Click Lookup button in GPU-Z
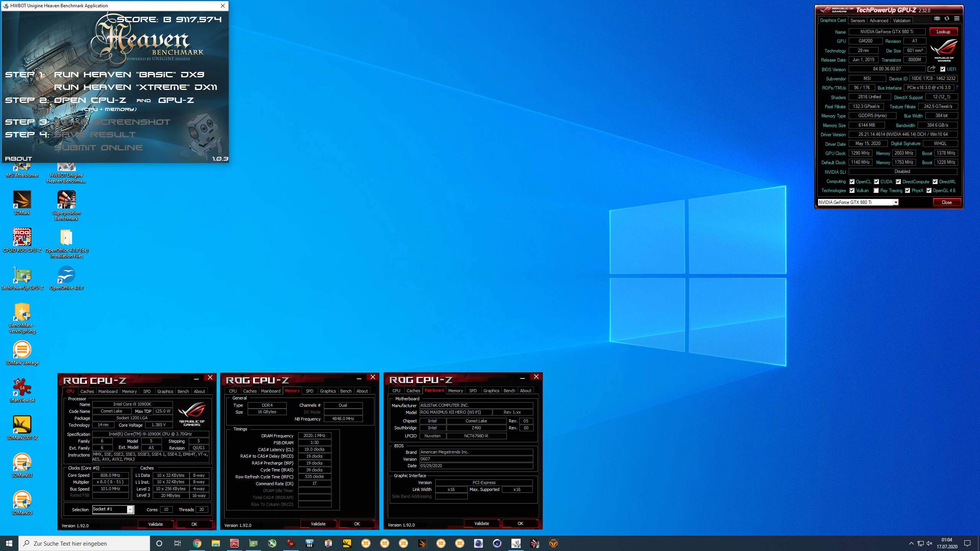Image resolution: width=980 pixels, height=551 pixels. pyautogui.click(x=943, y=32)
